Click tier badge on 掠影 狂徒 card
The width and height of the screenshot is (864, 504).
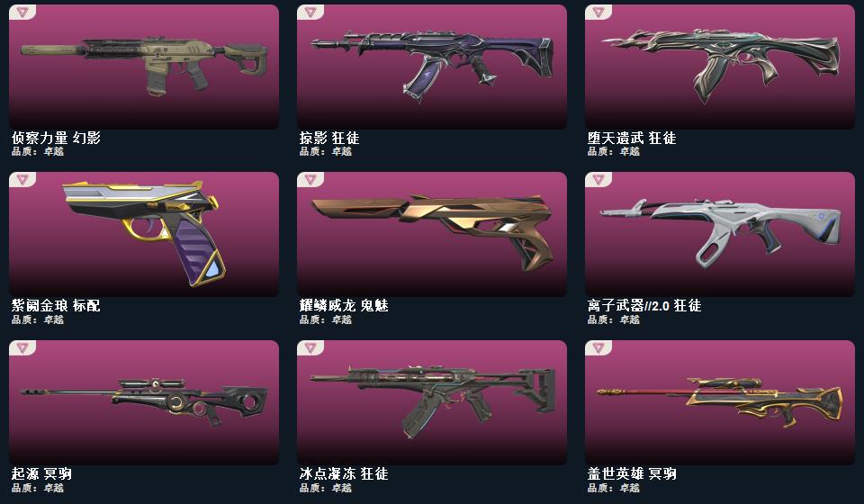pos(310,12)
